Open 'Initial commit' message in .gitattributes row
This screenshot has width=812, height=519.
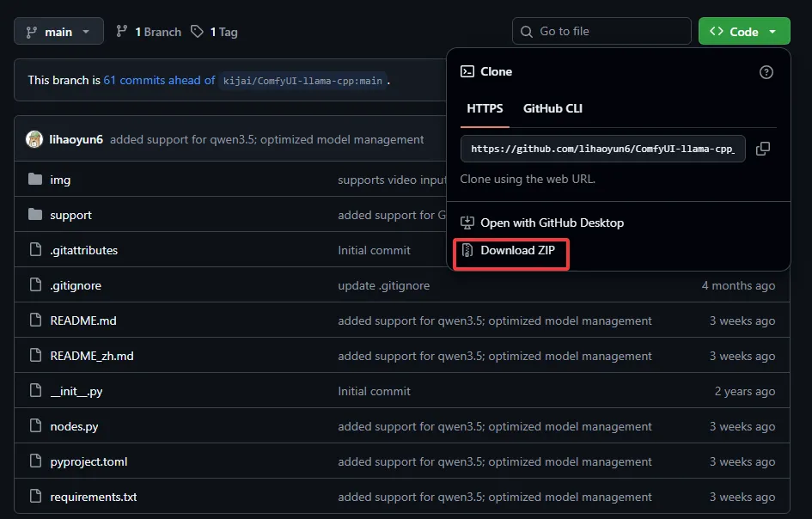click(374, 250)
